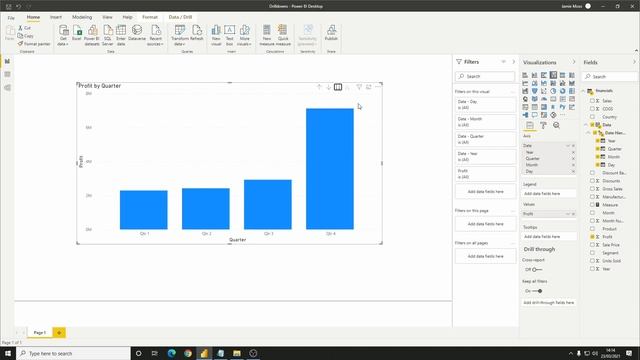Open Dataverse connector in ribbon
Screen dimensions: 640x360
click(137, 33)
